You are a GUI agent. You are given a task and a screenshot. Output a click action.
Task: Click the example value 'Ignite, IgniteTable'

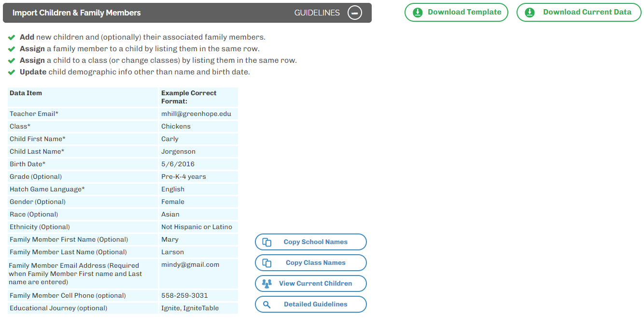[x=190, y=308]
